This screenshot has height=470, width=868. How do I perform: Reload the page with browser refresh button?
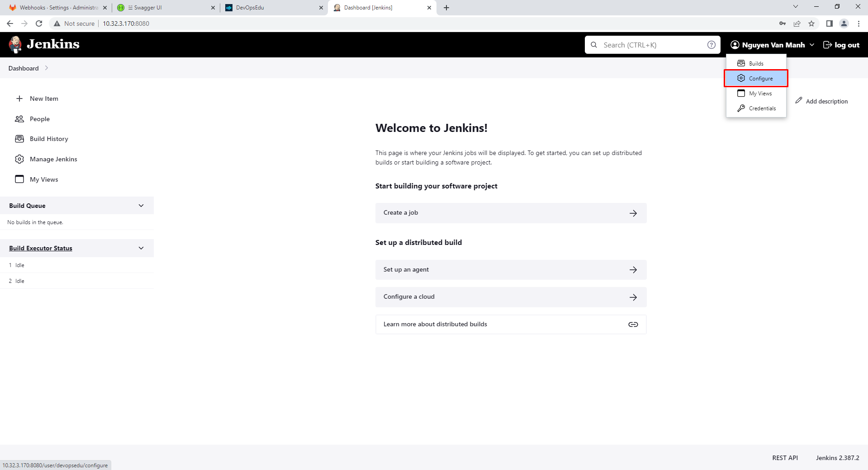pos(39,23)
